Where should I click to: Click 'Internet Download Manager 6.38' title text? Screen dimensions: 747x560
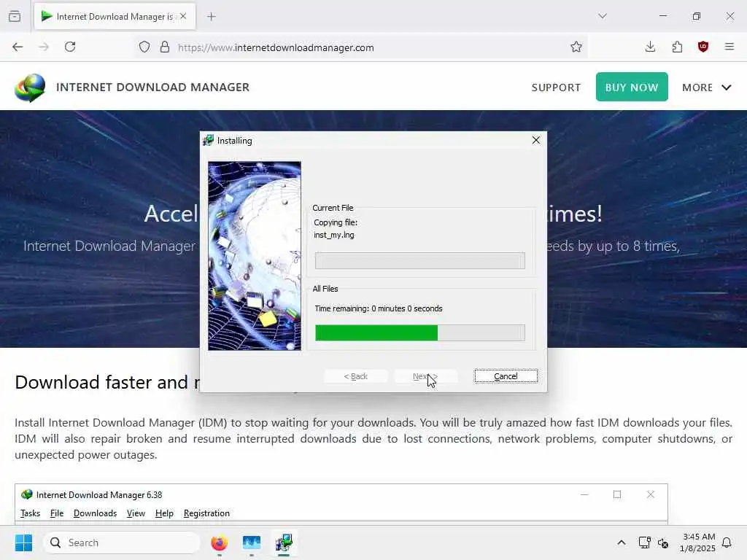pyautogui.click(x=99, y=495)
